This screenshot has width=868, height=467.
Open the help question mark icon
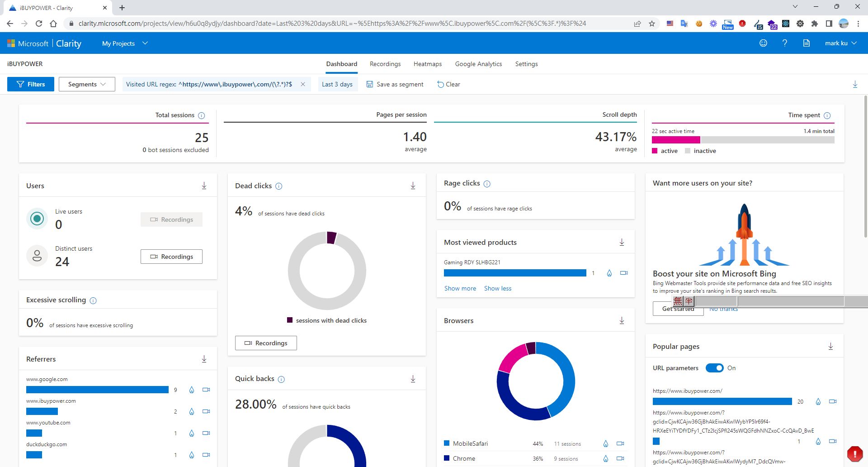click(785, 43)
